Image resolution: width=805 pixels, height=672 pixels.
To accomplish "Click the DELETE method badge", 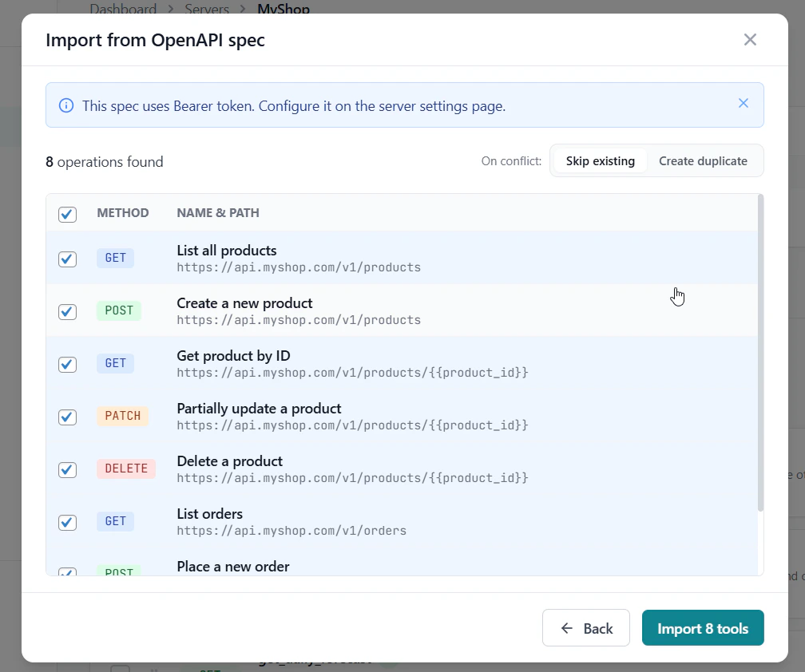I will pos(126,468).
